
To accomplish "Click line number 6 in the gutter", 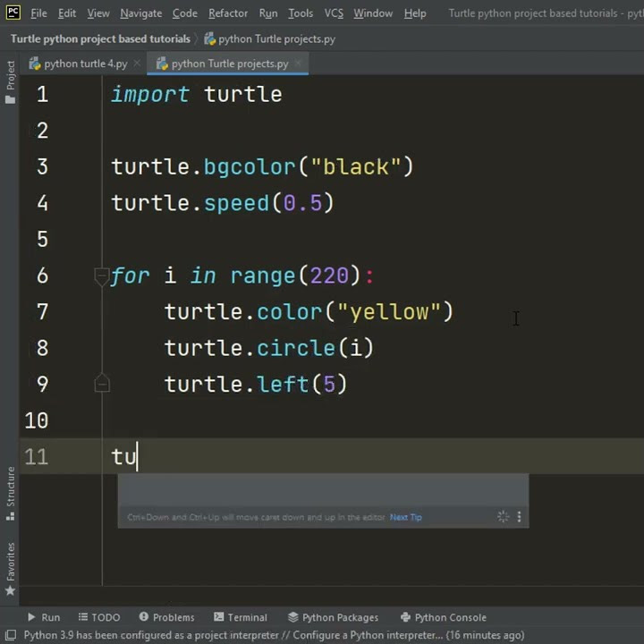I will point(42,275).
